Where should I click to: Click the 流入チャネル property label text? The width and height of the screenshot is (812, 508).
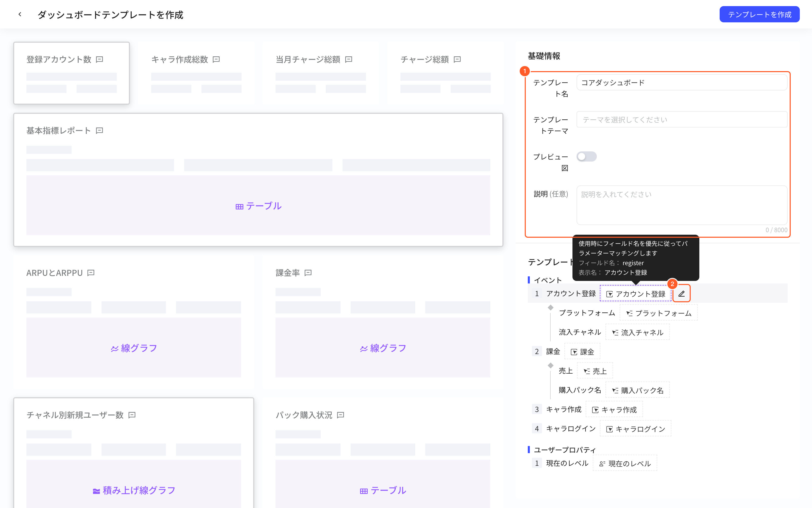(580, 332)
